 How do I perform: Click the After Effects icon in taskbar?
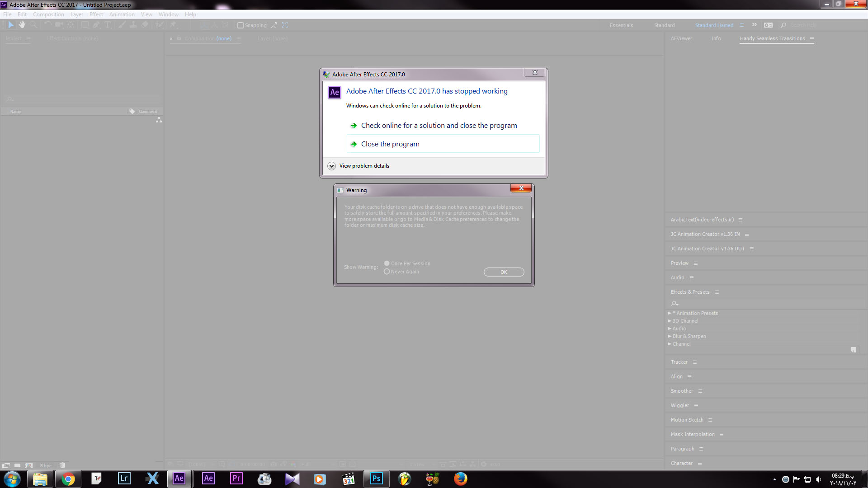click(x=179, y=479)
